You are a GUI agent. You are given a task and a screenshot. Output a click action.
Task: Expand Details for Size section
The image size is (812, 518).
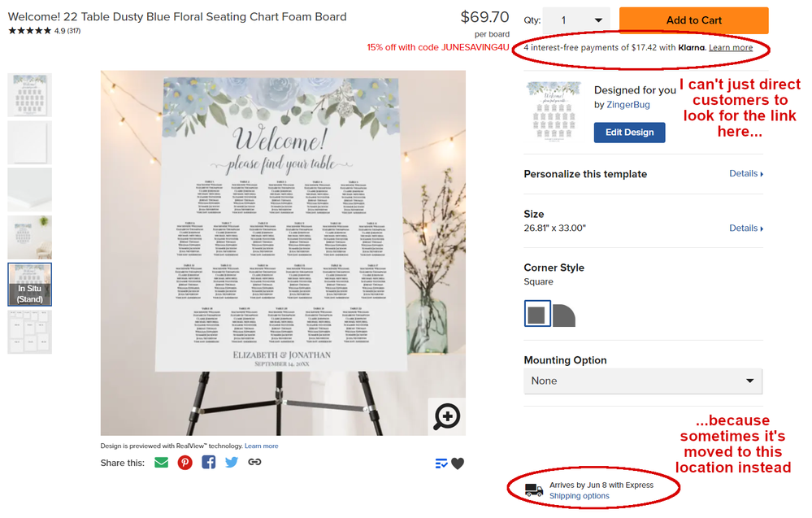(746, 229)
